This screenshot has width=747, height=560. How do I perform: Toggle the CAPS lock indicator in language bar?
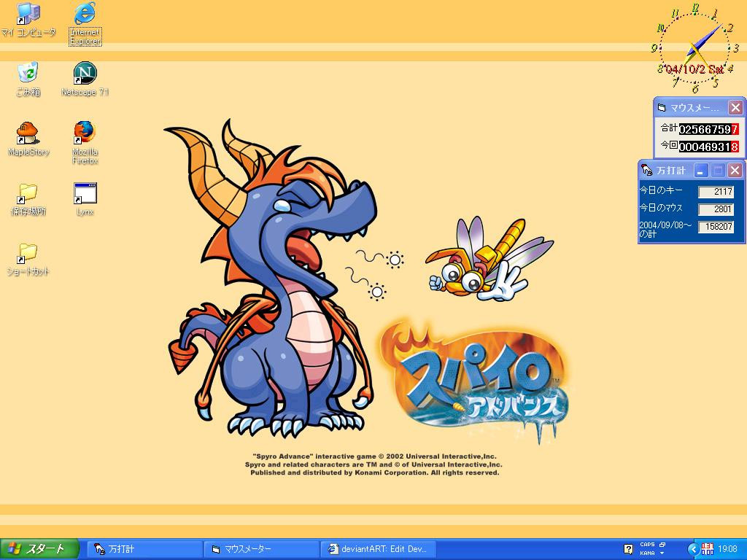coord(647,544)
